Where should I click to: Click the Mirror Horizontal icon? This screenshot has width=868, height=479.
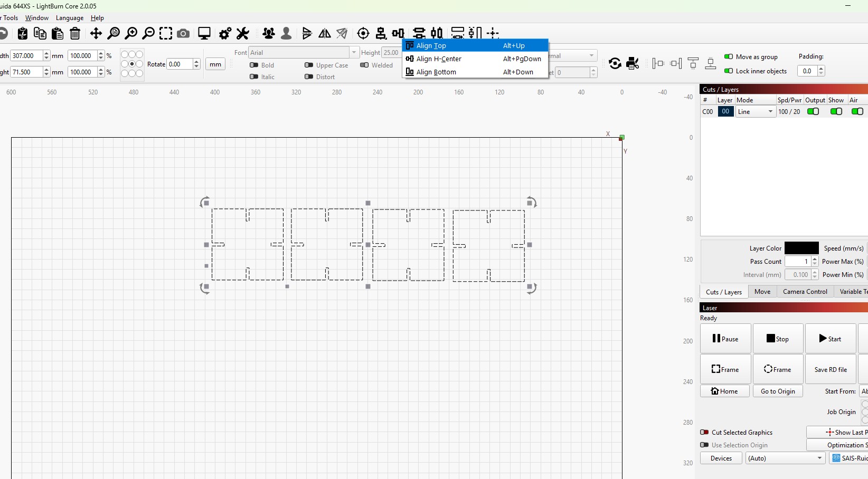click(325, 34)
